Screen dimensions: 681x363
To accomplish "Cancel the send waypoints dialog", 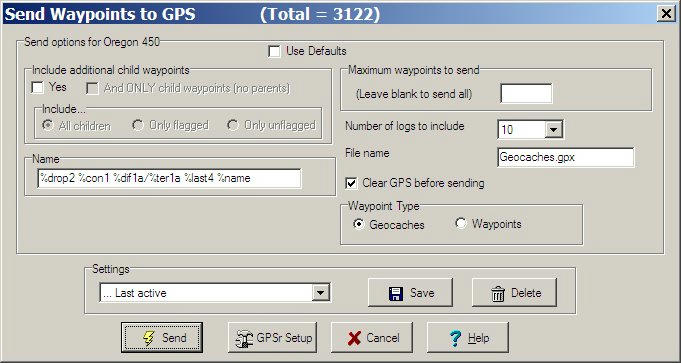I will pos(372,337).
